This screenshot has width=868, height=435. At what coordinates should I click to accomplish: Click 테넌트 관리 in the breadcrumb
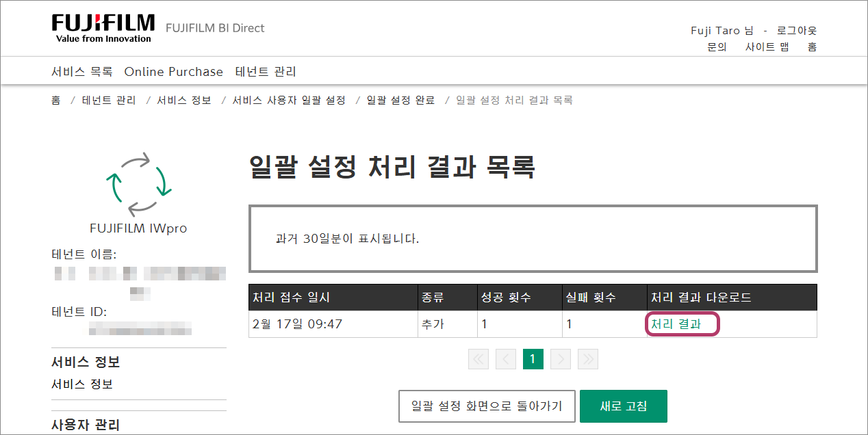point(109,101)
